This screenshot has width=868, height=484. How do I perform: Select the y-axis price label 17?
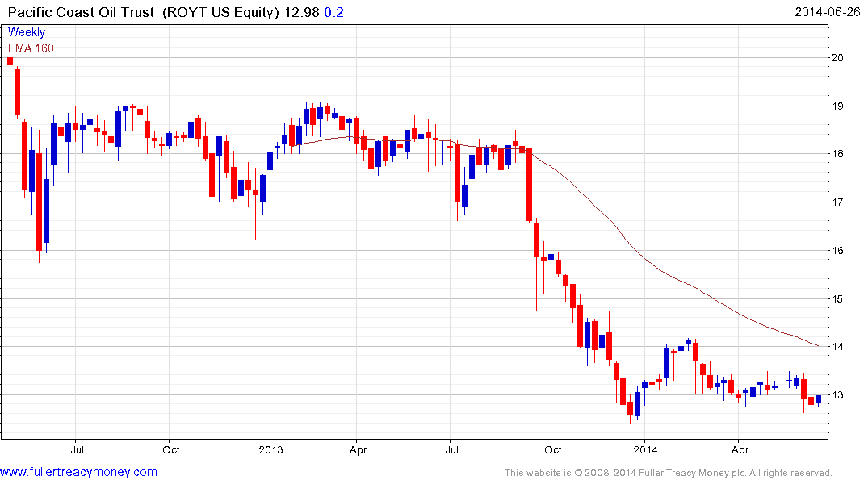pos(837,202)
